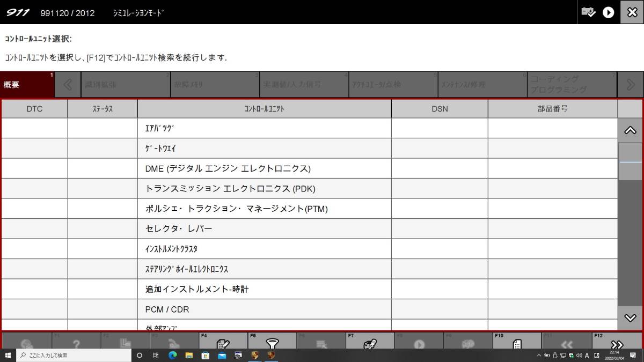This screenshot has height=362, width=644.
Task: Select the エアバッグ control unit row
Action: (x=310, y=128)
